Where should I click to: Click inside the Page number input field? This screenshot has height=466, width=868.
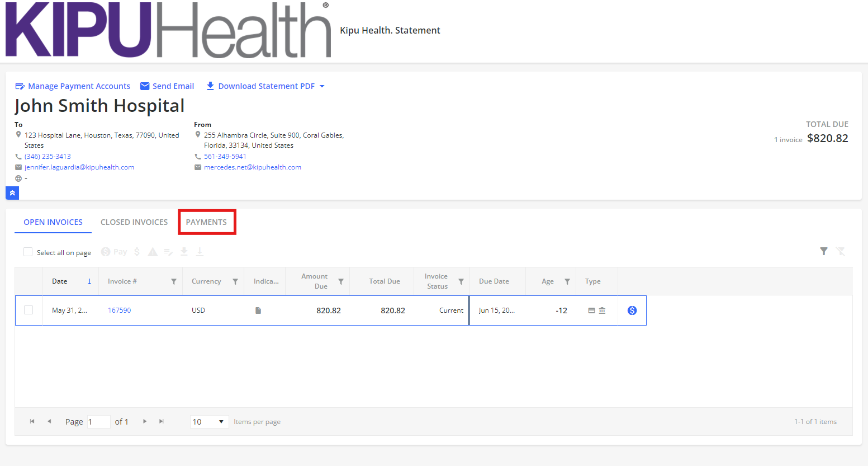point(98,421)
